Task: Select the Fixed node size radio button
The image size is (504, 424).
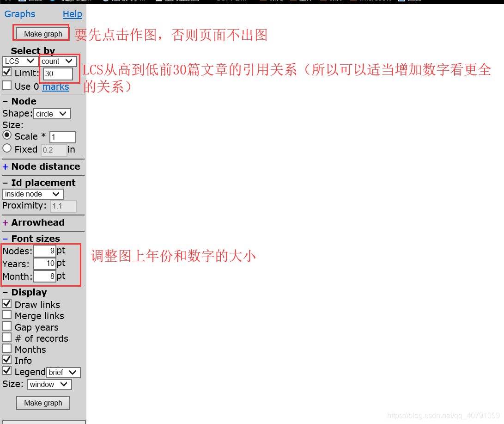Action: tap(6, 149)
